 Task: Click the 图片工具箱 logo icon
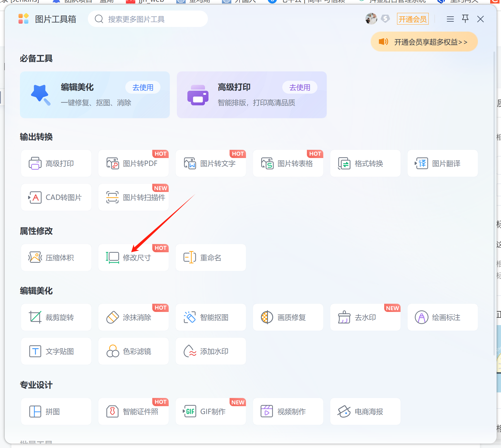[x=23, y=19]
